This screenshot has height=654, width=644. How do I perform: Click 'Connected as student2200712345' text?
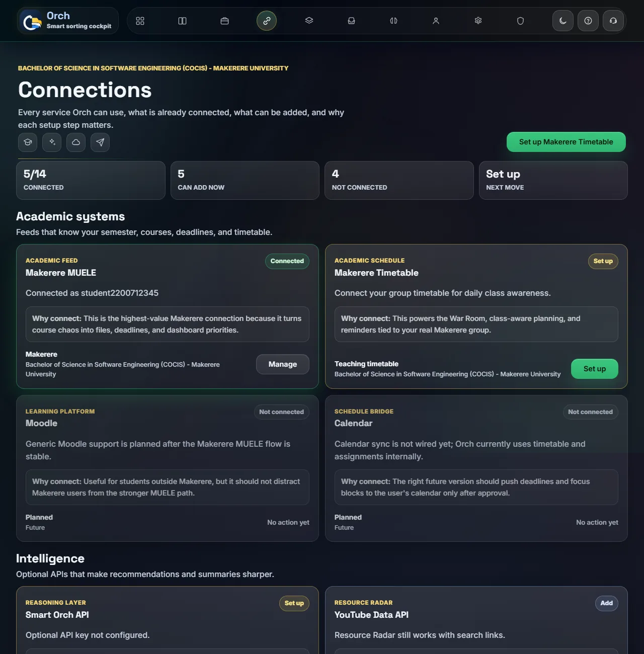92,293
